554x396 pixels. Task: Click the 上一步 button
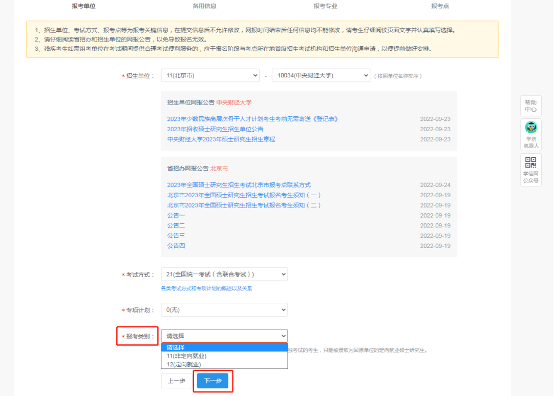(x=177, y=381)
